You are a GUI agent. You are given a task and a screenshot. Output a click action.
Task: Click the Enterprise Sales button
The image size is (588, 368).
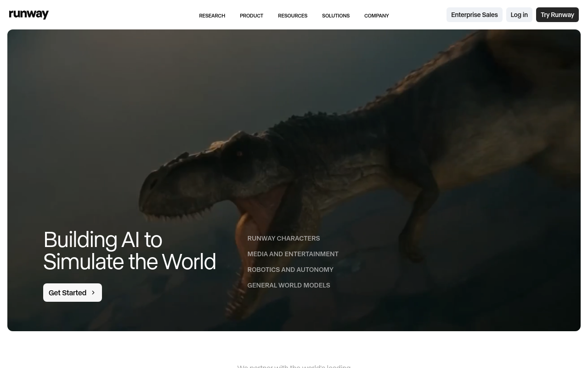[474, 14]
